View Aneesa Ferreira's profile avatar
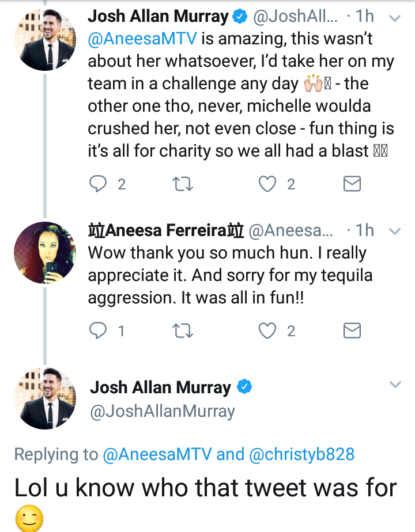The width and height of the screenshot is (415, 532). [x=45, y=253]
